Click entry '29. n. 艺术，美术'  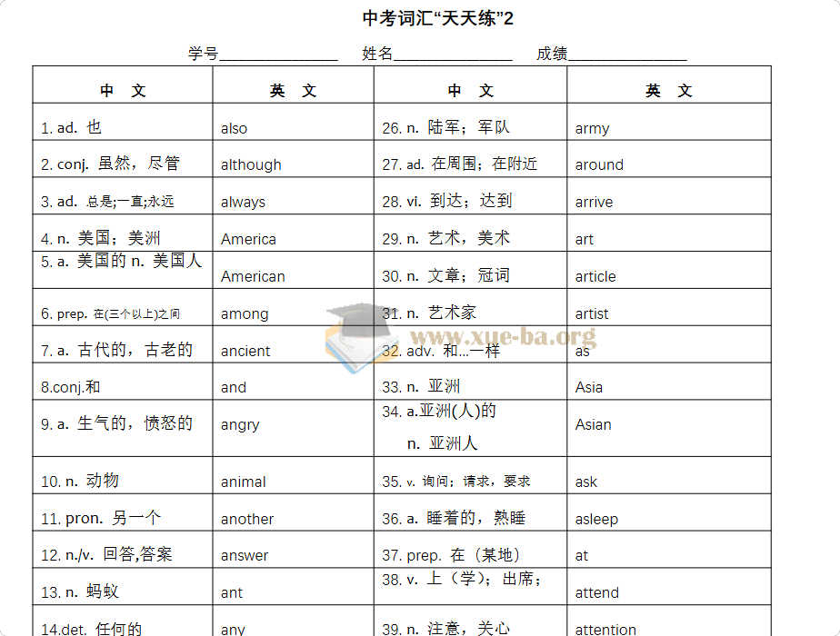pyautogui.click(x=446, y=238)
